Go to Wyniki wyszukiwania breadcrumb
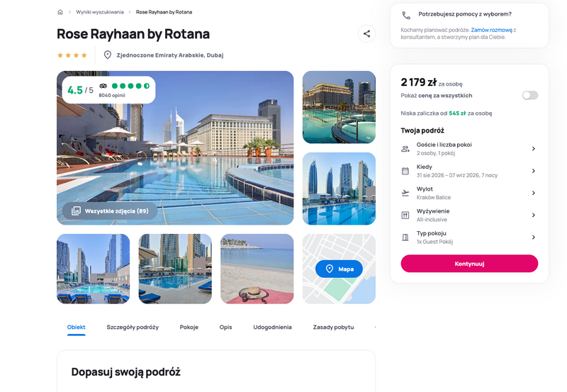Screen dimensions: 567x392 tap(99, 12)
